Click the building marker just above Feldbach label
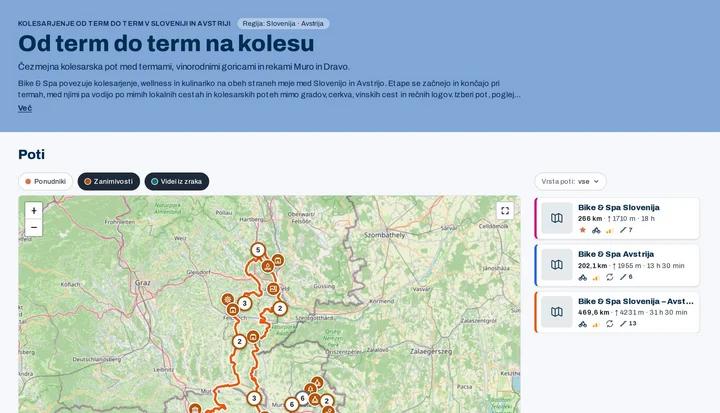 pyautogui.click(x=233, y=310)
